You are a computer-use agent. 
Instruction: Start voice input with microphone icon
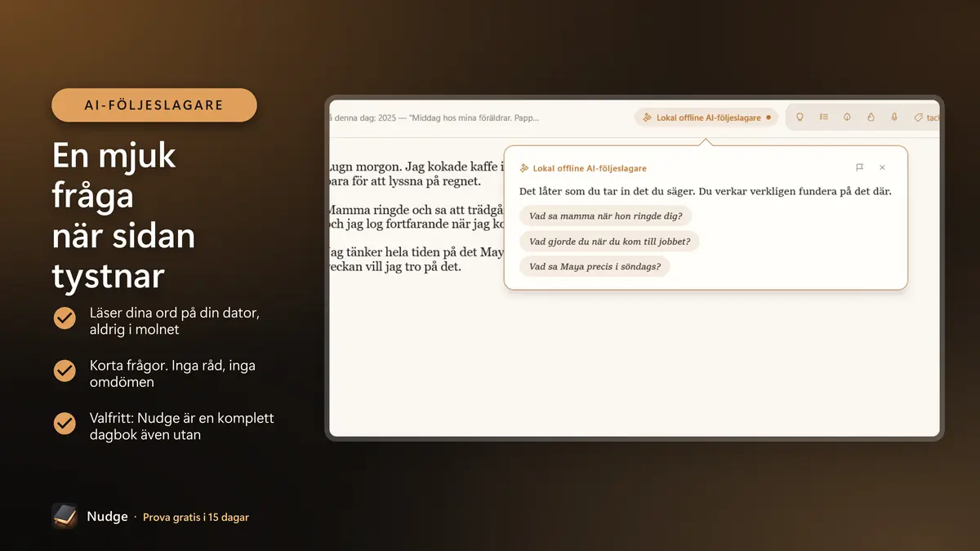click(894, 118)
